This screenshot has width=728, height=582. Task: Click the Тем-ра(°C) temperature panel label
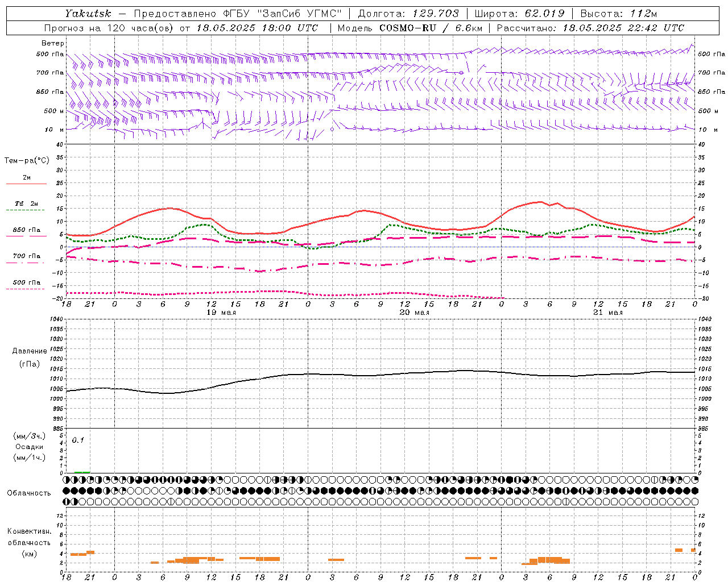pos(27,161)
